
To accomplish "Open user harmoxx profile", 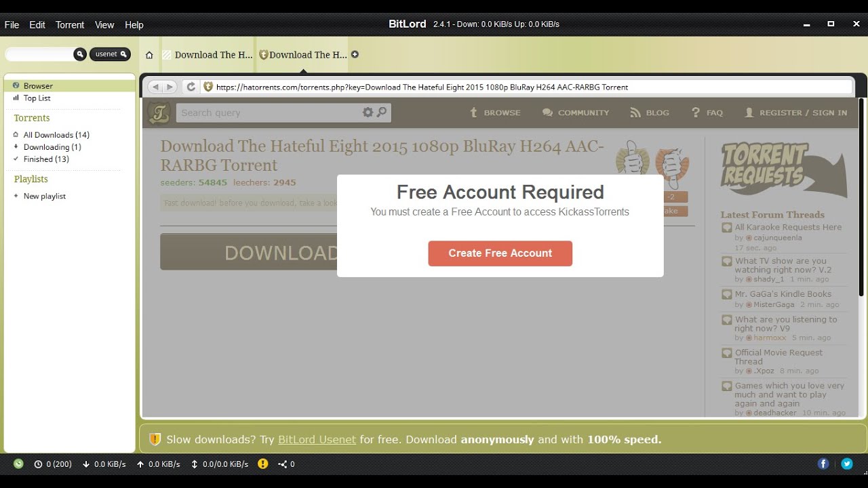I will pos(770,338).
